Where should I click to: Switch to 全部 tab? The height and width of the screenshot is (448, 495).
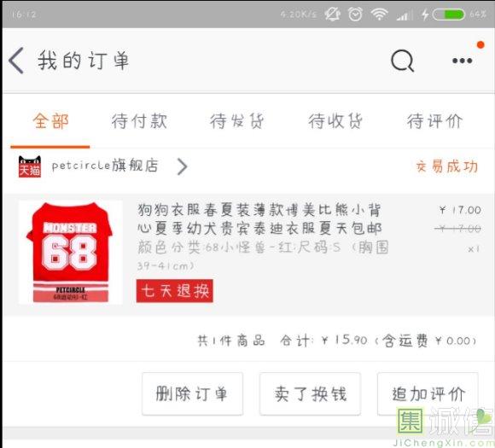click(50, 121)
